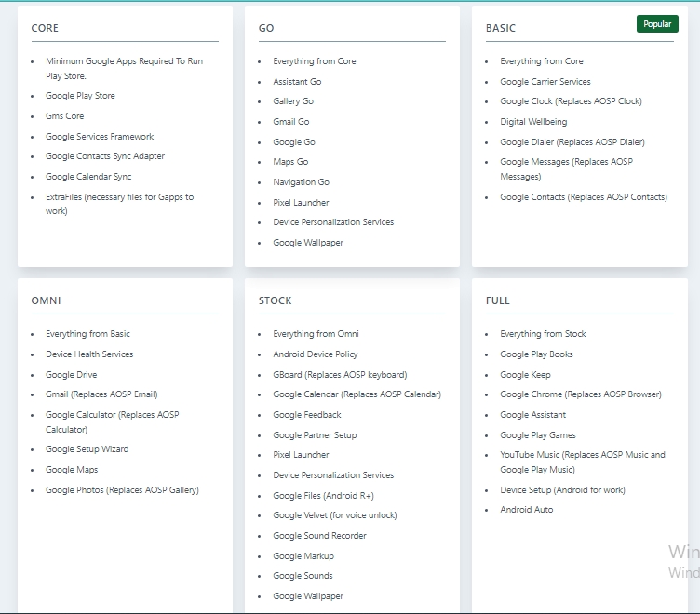Click 'Google Wallpaper' in STOCK card
This screenshot has width=700, height=614.
(x=308, y=596)
